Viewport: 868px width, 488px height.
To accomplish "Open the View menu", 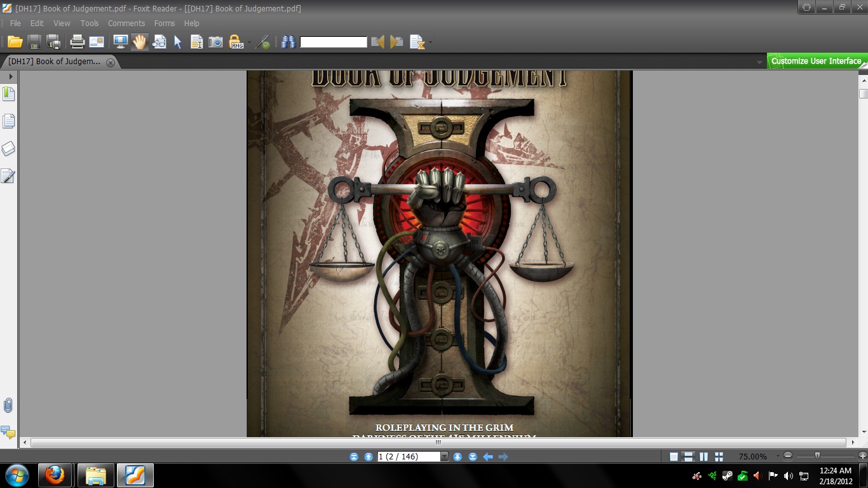I will pyautogui.click(x=62, y=23).
